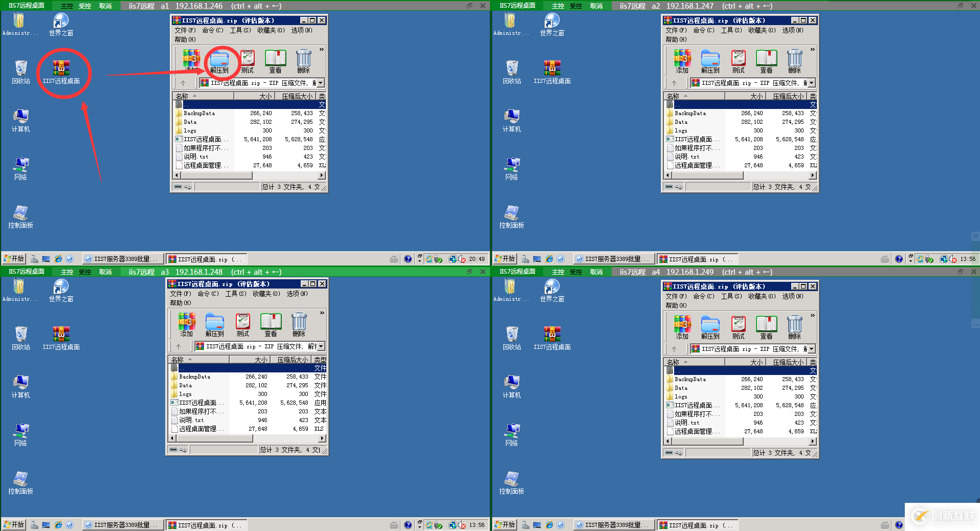Click 测试 (Test) in a2 WinRAR toolbar
Screen dimensions: 980x531
(739, 61)
